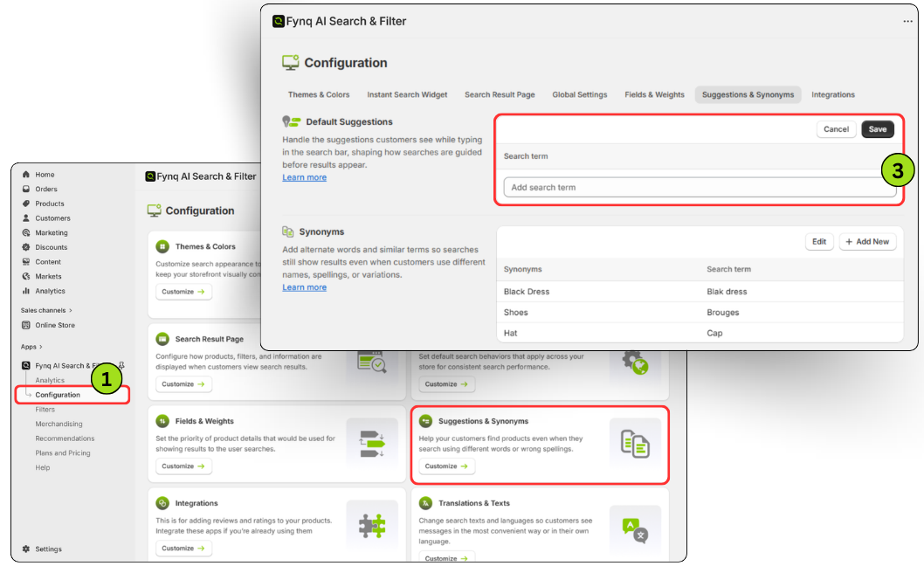Click the Synonyms section icon

[287, 231]
